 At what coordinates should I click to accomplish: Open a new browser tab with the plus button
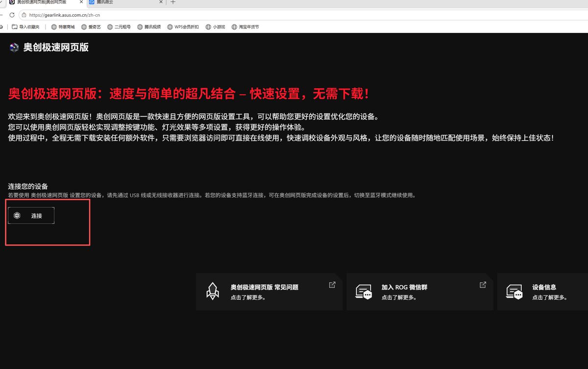tap(173, 2)
